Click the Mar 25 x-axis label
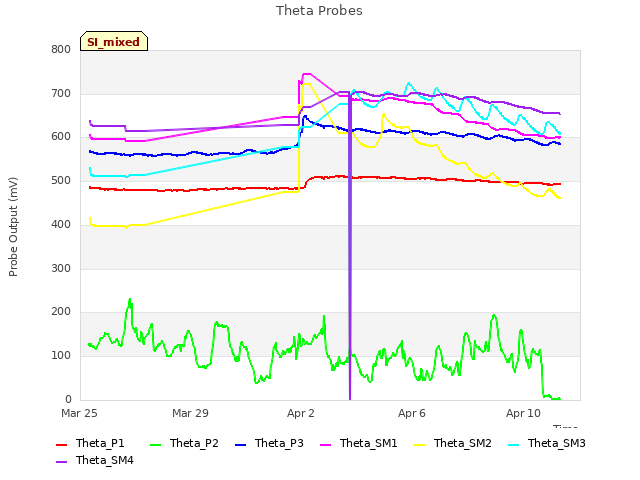Image resolution: width=640 pixels, height=480 pixels. [79, 413]
